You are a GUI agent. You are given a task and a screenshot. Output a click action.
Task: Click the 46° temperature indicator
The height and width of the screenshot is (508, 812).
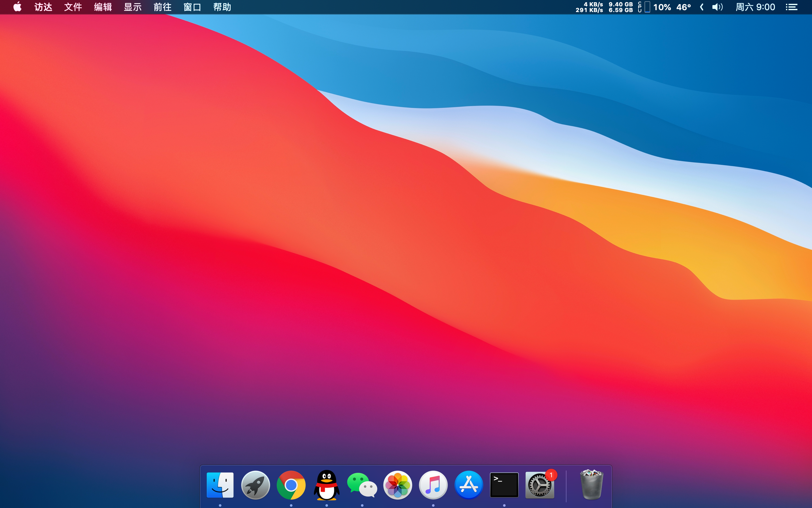point(684,7)
